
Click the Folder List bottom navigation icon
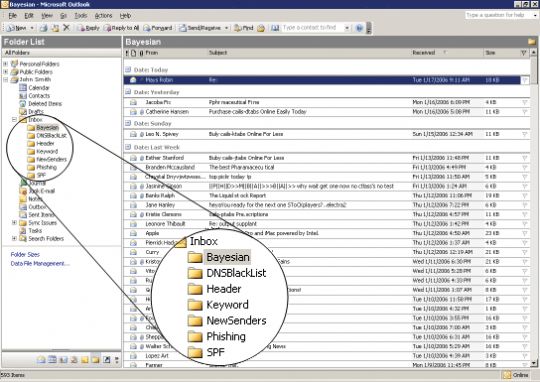coord(95,360)
